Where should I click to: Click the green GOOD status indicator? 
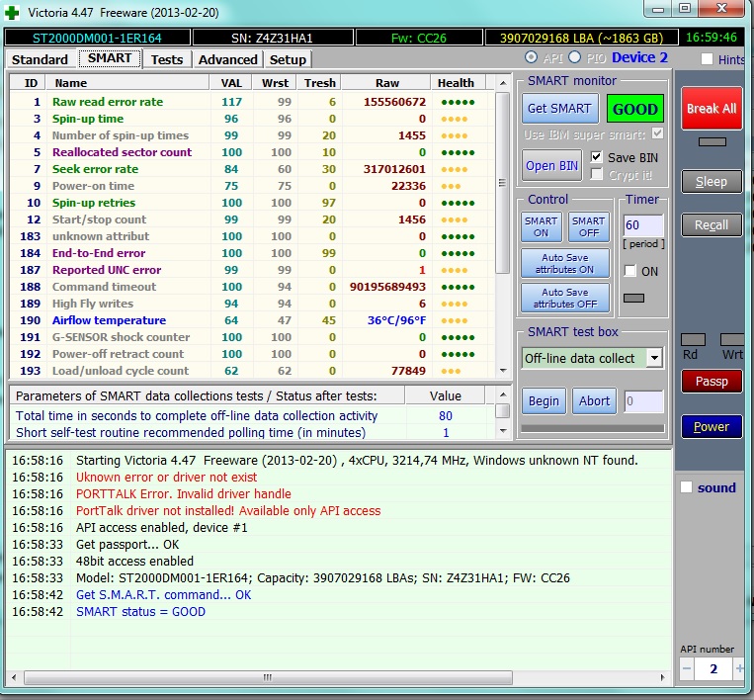(x=634, y=109)
